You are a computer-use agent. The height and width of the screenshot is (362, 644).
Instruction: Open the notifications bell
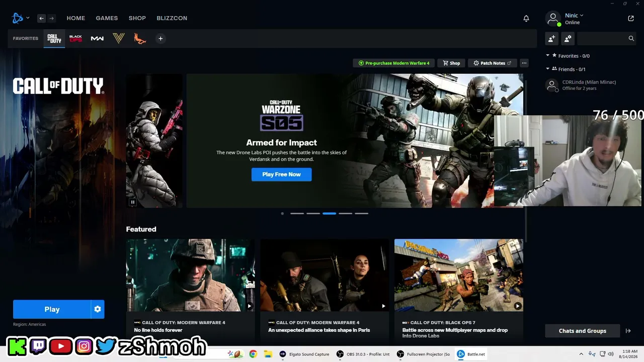(x=526, y=18)
